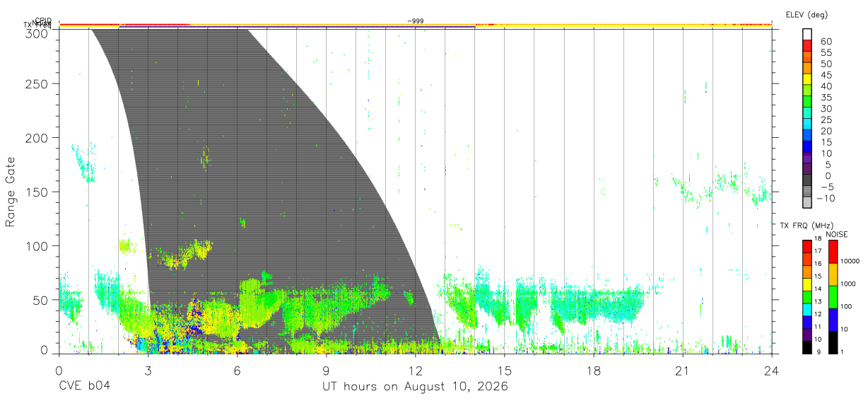Image resolution: width=868 pixels, height=401 pixels.
Task: Click the ELEV scale label '35'
Action: coord(826,98)
